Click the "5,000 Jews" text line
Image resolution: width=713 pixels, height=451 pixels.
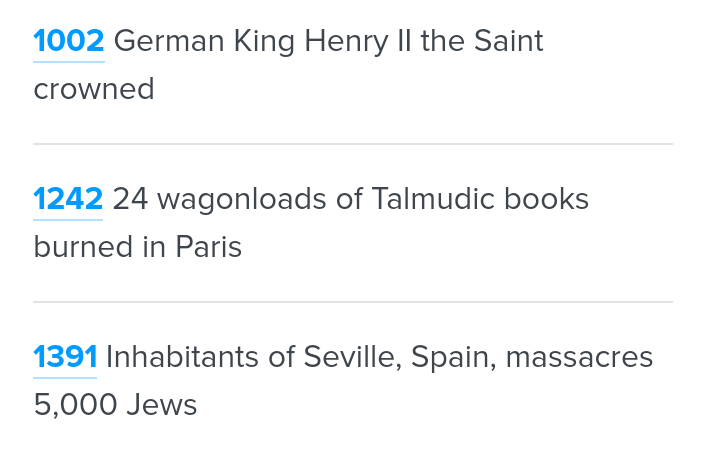point(115,405)
